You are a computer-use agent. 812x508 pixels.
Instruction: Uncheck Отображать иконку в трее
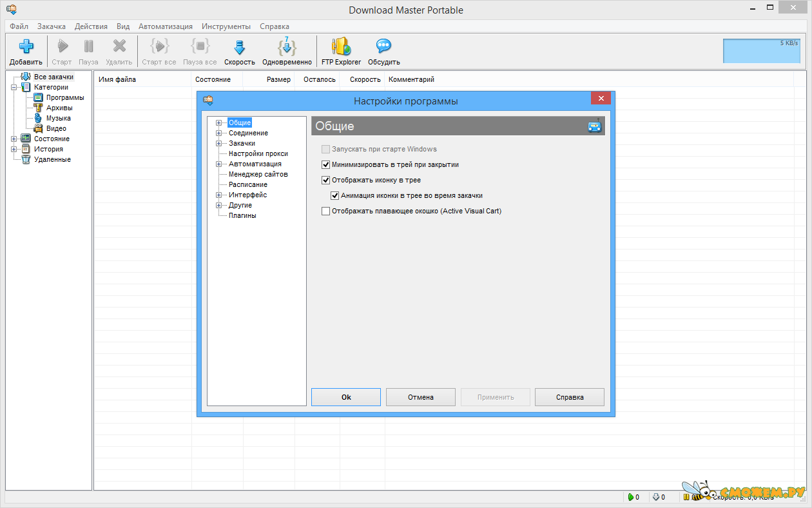pyautogui.click(x=325, y=181)
